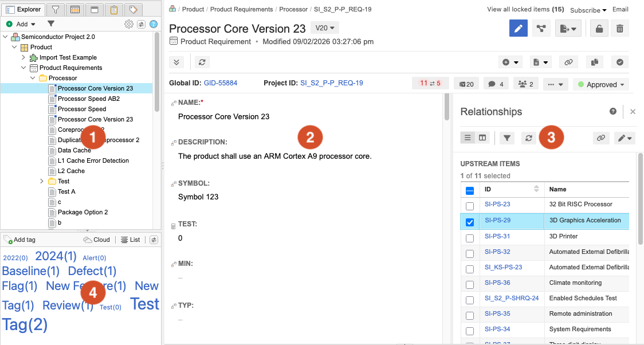
Task: Click the link toolbar icon
Action: 568,62
